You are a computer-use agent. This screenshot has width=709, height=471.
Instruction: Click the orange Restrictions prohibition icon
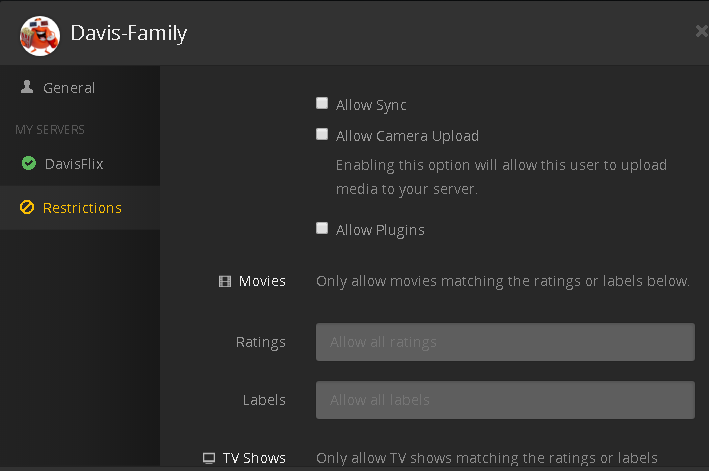27,208
